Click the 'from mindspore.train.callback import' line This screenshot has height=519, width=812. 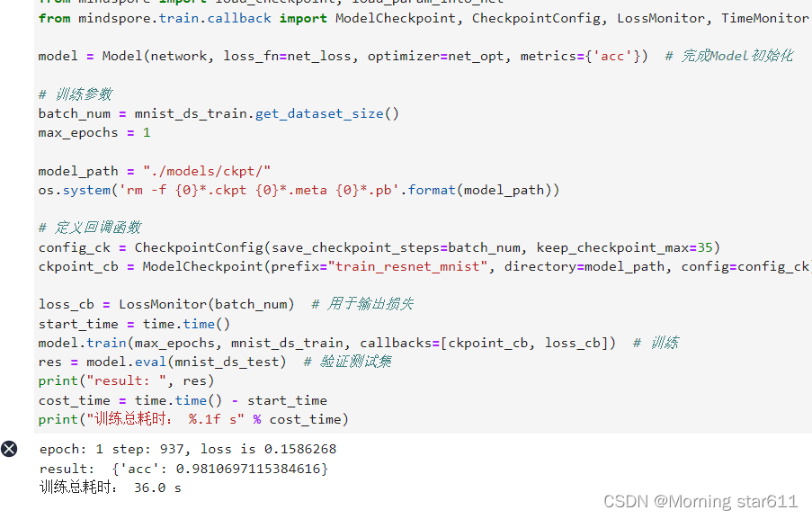coord(424,18)
